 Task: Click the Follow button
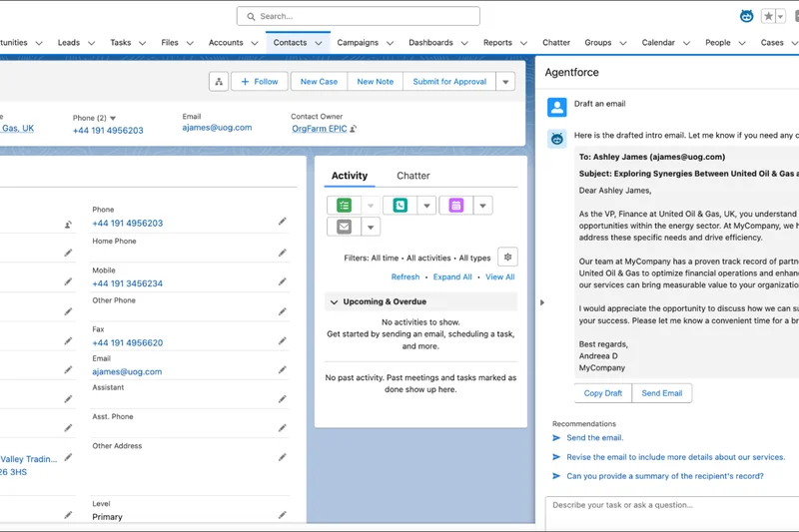260,82
